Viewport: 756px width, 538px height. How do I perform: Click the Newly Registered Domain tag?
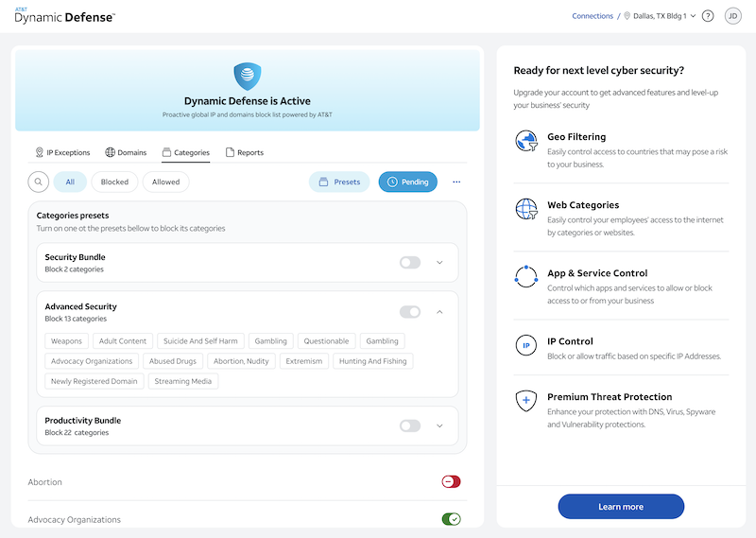(94, 381)
